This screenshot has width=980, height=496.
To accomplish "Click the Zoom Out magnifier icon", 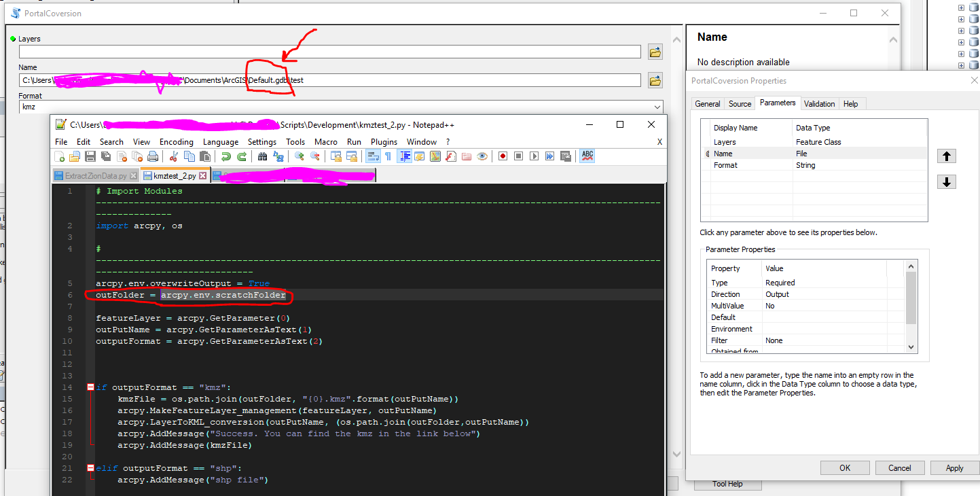I will point(314,156).
